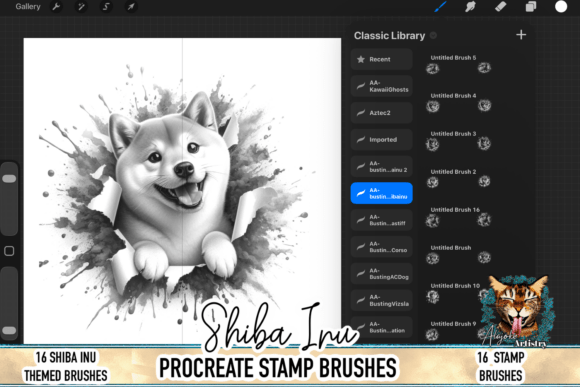Image resolution: width=580 pixels, height=387 pixels.
Task: Open the white color picker circle
Action: [561, 7]
